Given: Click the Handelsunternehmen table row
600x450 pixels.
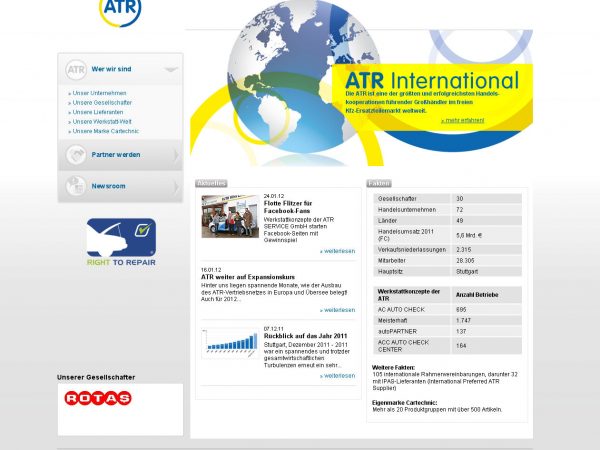Looking at the screenshot, I should (447, 210).
